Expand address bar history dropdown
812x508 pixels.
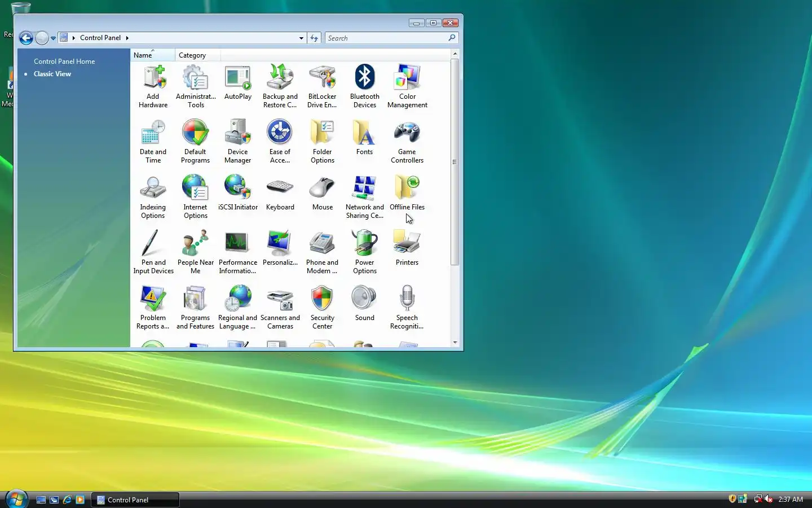[x=301, y=38]
